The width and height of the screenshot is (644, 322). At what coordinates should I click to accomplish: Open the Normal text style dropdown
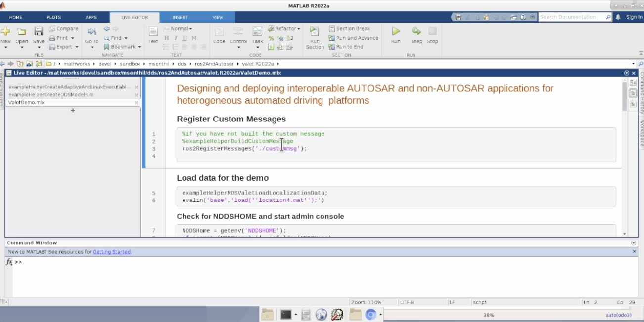click(x=178, y=29)
